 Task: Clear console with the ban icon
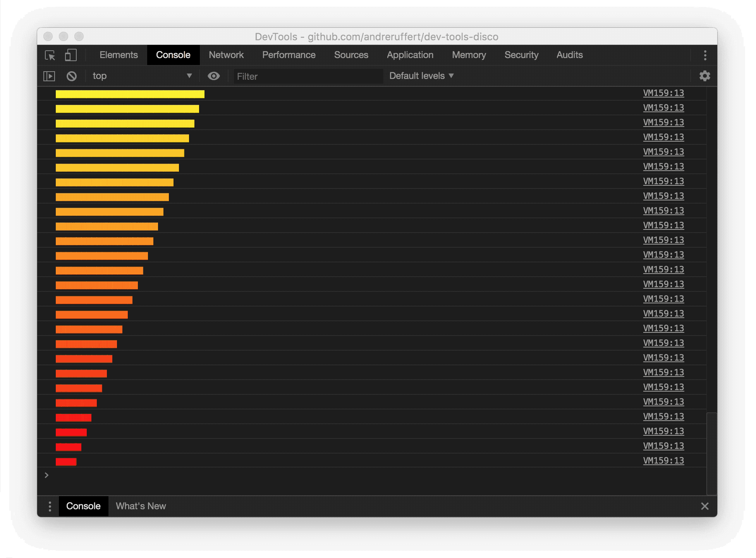pyautogui.click(x=72, y=76)
